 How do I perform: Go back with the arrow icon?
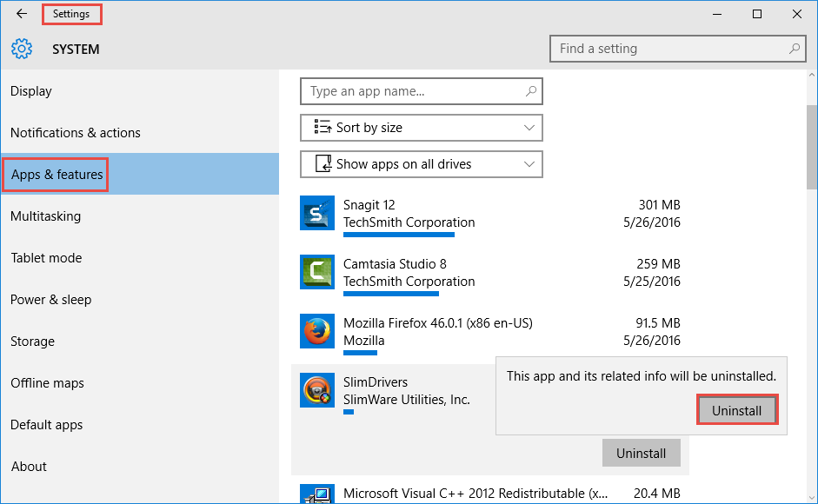pos(22,14)
